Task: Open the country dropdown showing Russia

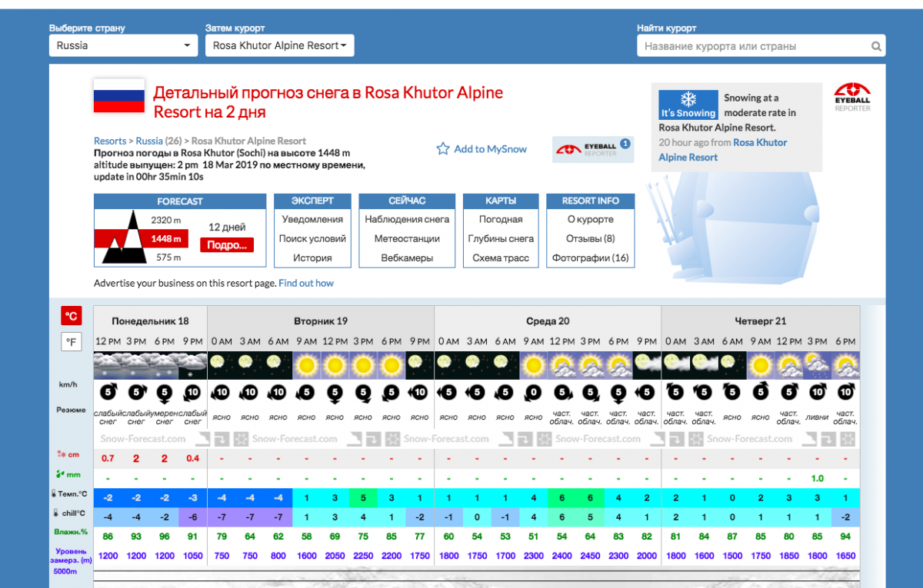Action: pos(124,45)
